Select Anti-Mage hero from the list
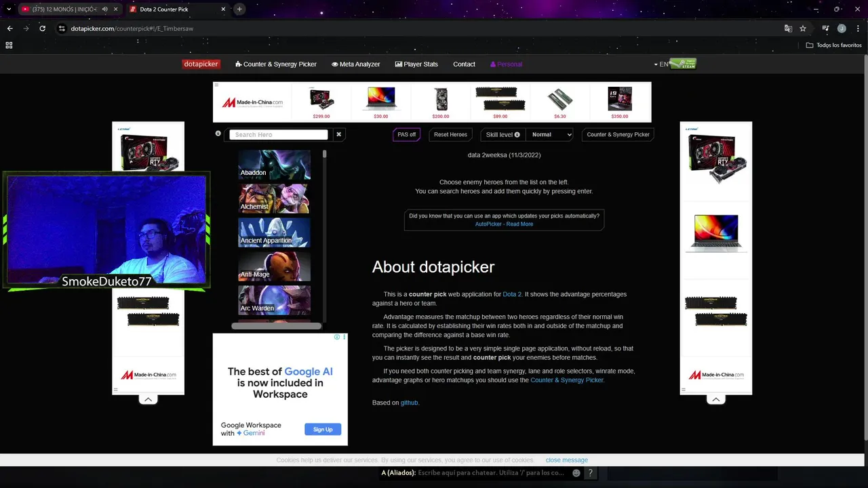Screen dimensions: 868x488 (274, 266)
